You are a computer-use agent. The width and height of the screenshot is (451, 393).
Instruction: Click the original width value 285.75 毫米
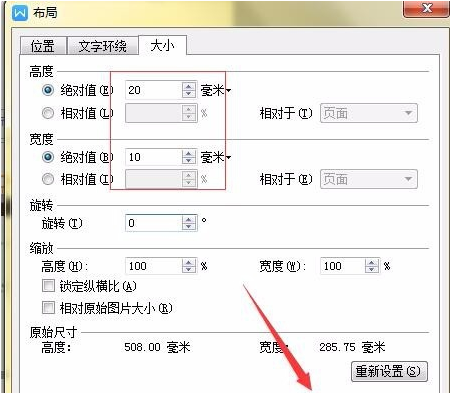tap(352, 347)
